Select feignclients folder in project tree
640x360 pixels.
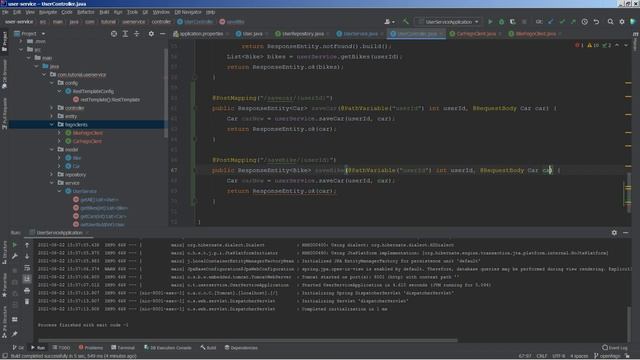(x=76, y=124)
